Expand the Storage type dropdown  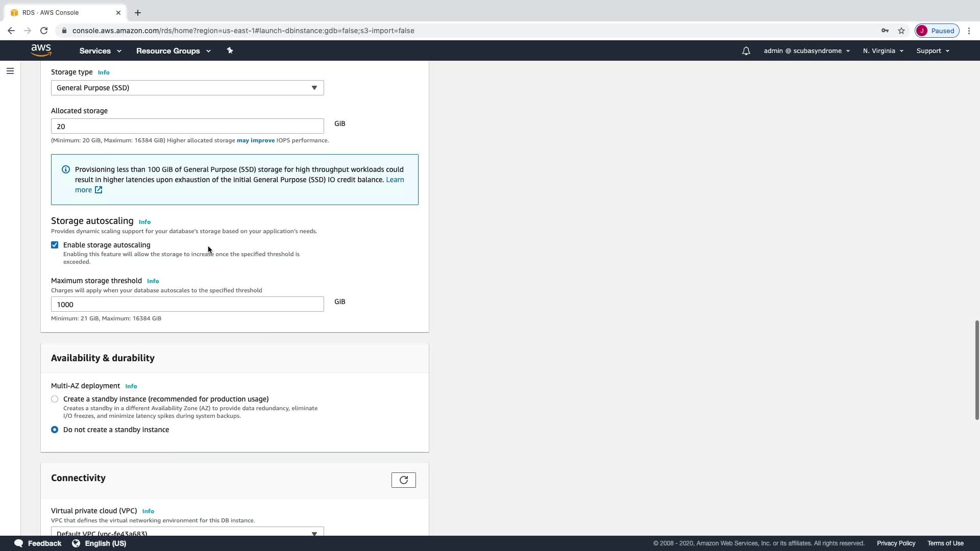pyautogui.click(x=187, y=88)
